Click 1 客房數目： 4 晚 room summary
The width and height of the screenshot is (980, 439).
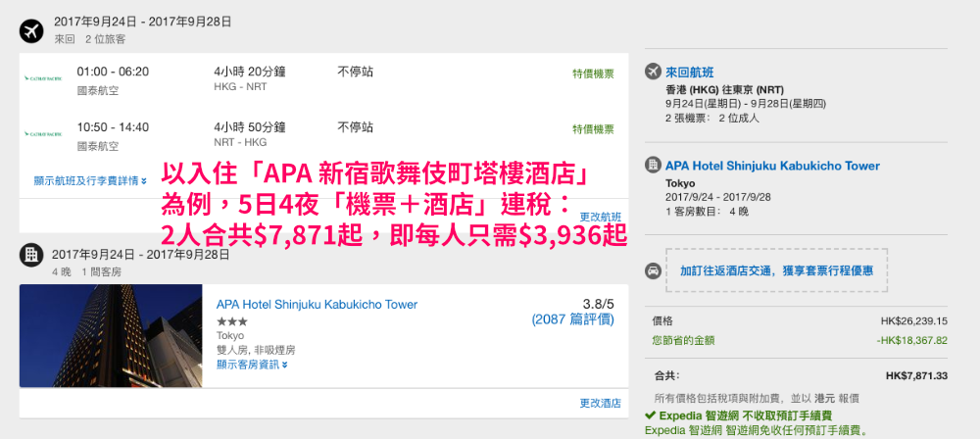(x=707, y=212)
